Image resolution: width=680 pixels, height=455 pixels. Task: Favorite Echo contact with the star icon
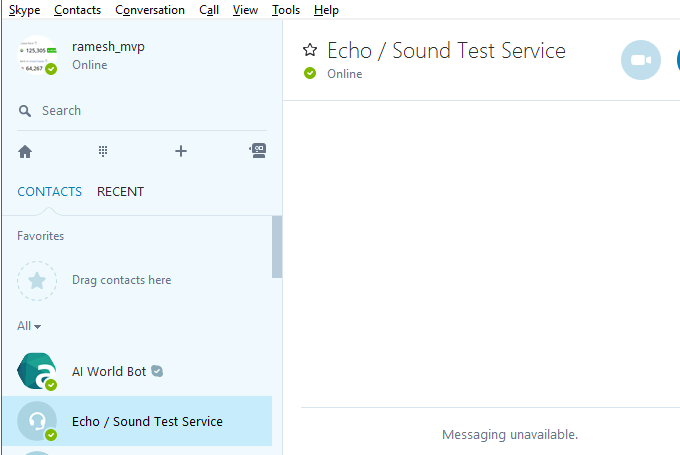(310, 50)
